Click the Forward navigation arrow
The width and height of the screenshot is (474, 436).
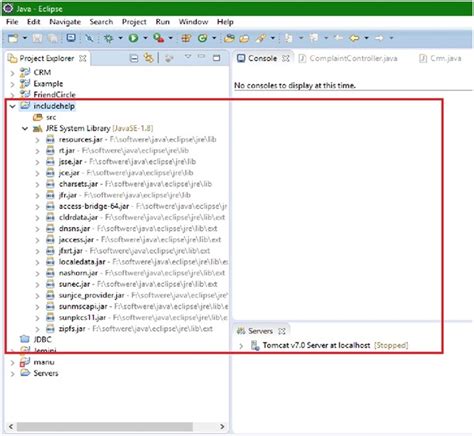[x=379, y=38]
